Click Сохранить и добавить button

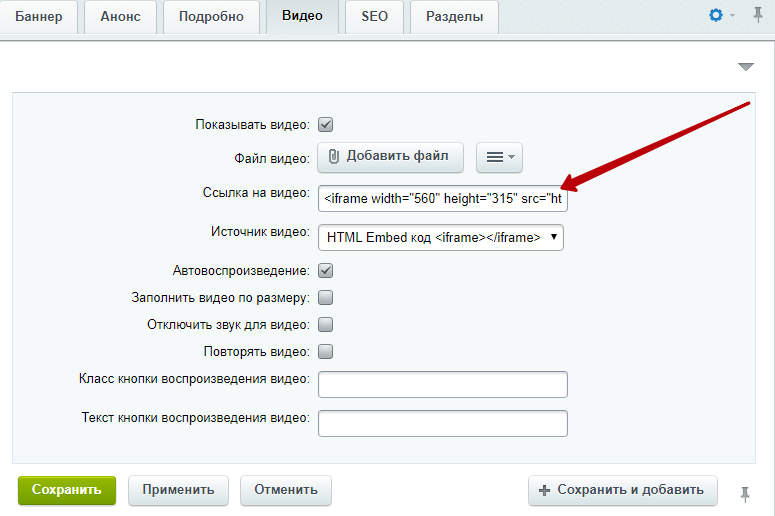(x=623, y=490)
